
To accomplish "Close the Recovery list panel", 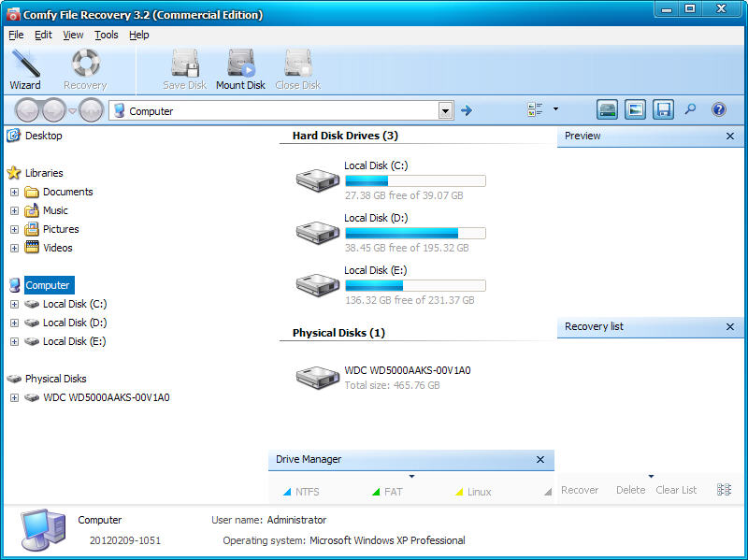I will [730, 327].
